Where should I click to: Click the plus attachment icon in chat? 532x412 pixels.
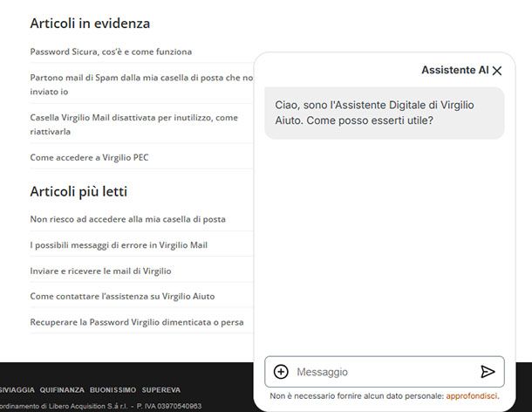point(281,372)
